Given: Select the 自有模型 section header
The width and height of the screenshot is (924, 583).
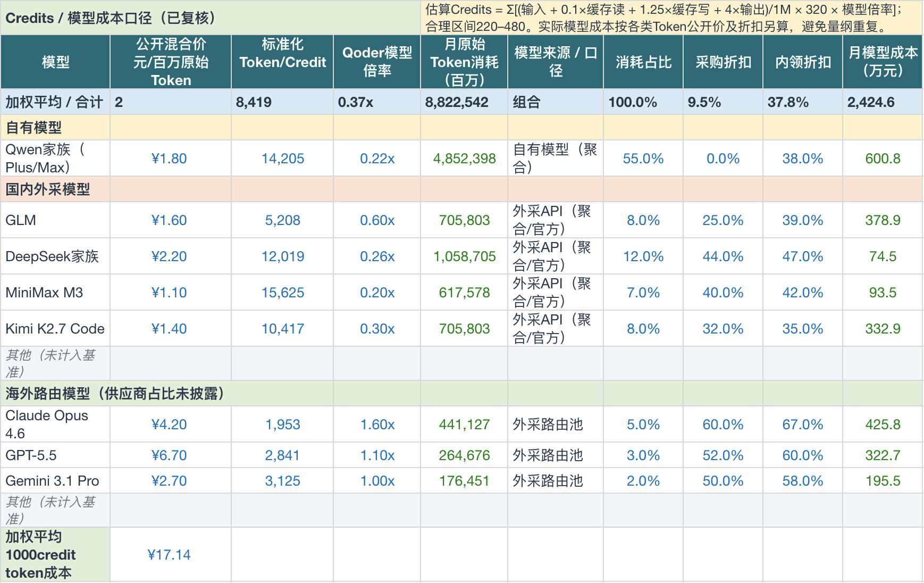Looking at the screenshot, I should point(55,128).
